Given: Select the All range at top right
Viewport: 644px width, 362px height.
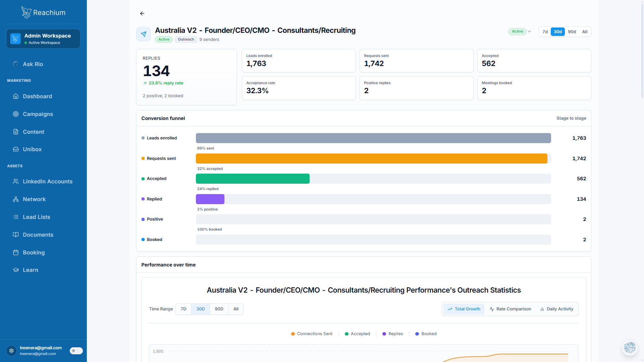Looking at the screenshot, I should (x=585, y=32).
